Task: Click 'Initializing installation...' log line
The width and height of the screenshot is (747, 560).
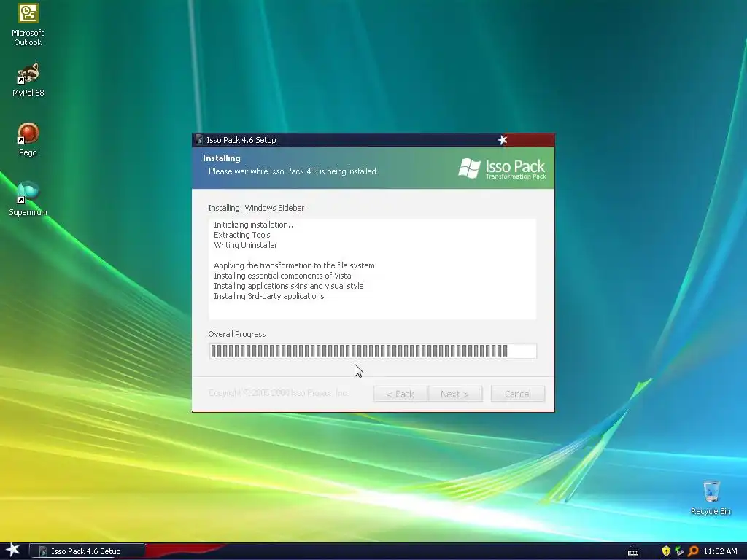Action: 255,225
